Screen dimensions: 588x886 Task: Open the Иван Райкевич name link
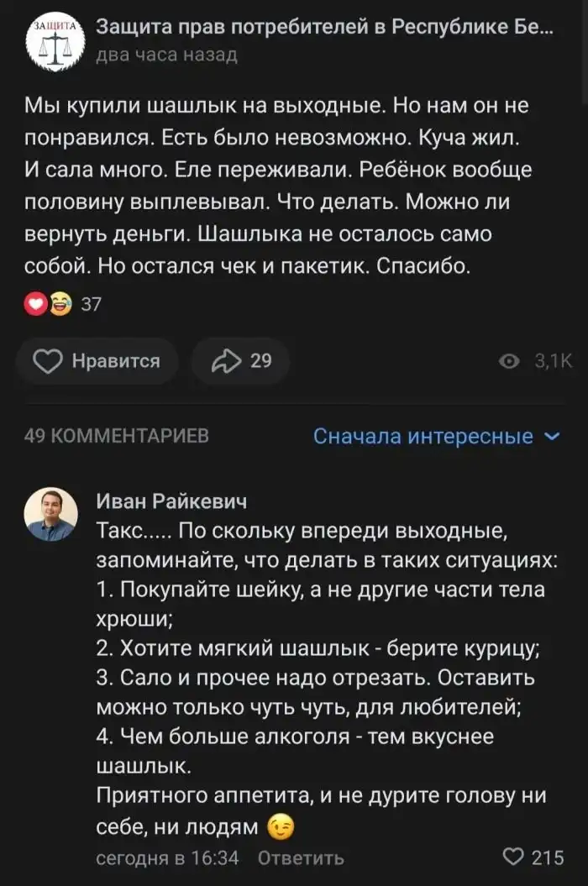tap(171, 502)
